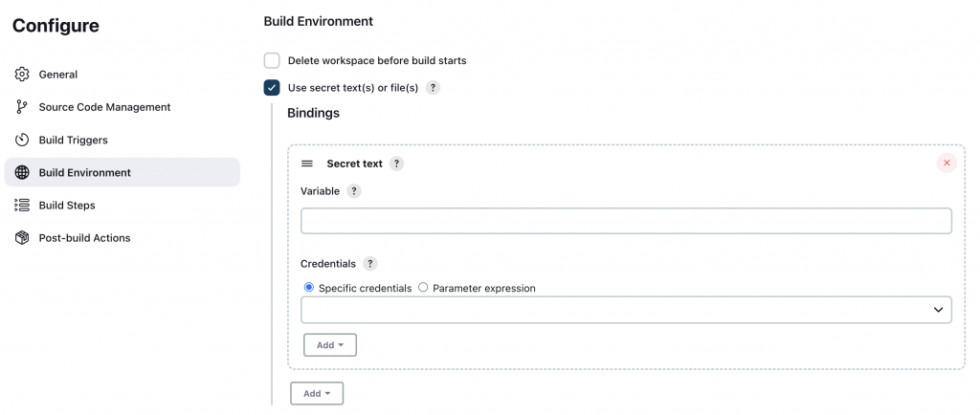Click the Build Steps list icon
This screenshot has height=415, width=980.
point(22,205)
